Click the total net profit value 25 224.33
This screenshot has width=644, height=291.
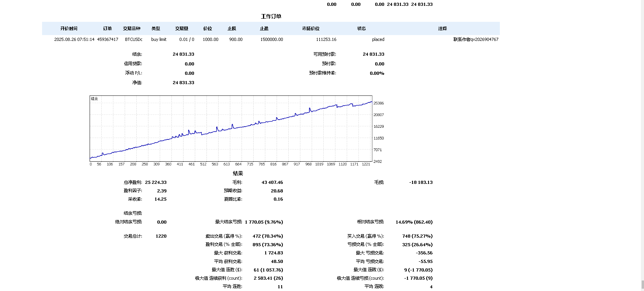pos(156,182)
